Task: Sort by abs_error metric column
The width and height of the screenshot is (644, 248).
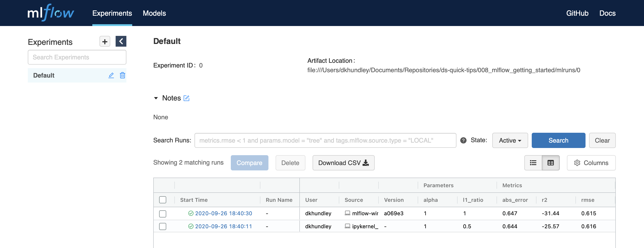Action: (x=515, y=200)
